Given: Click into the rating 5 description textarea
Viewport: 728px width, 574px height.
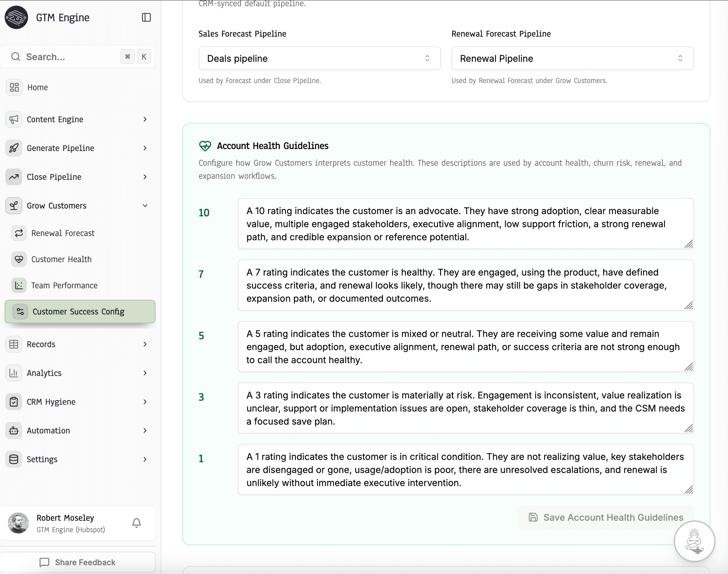Looking at the screenshot, I should (466, 346).
